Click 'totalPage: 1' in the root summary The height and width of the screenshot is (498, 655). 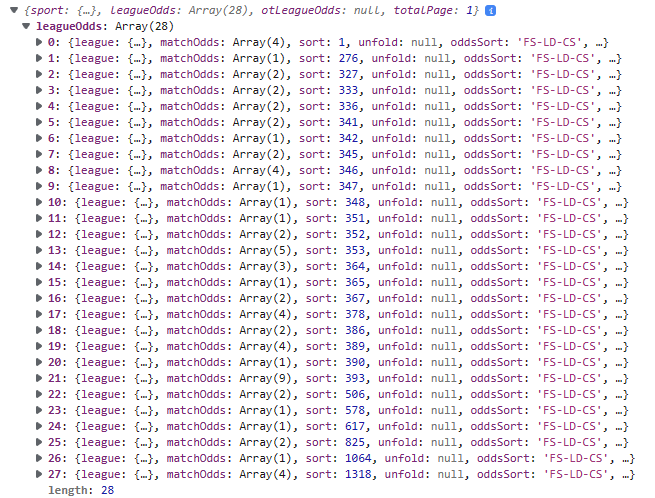click(x=433, y=10)
